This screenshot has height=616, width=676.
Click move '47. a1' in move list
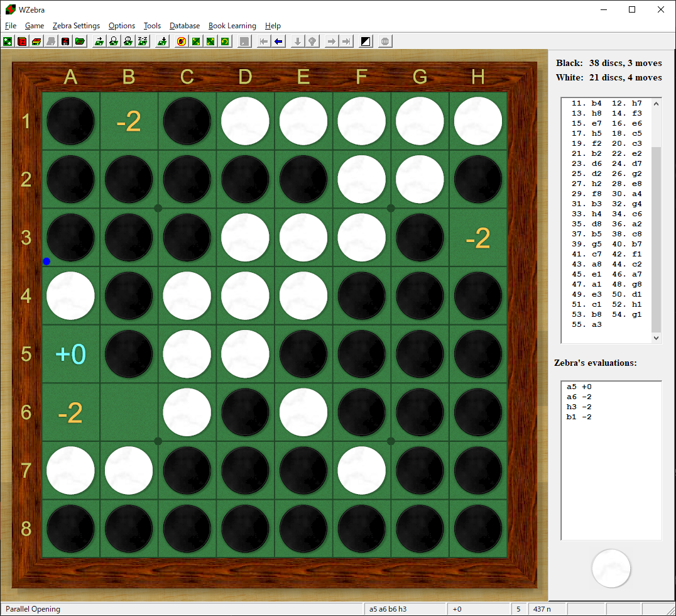pos(587,284)
